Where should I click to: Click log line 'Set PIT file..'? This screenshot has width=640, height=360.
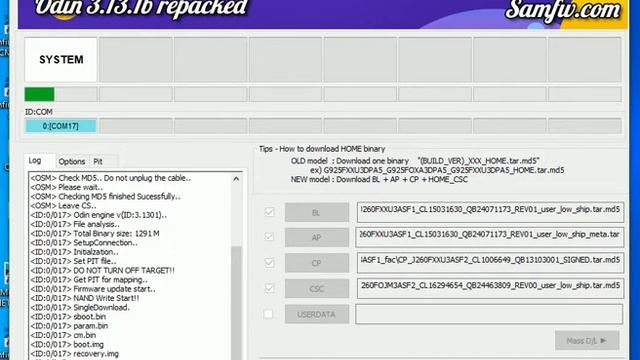73,261
